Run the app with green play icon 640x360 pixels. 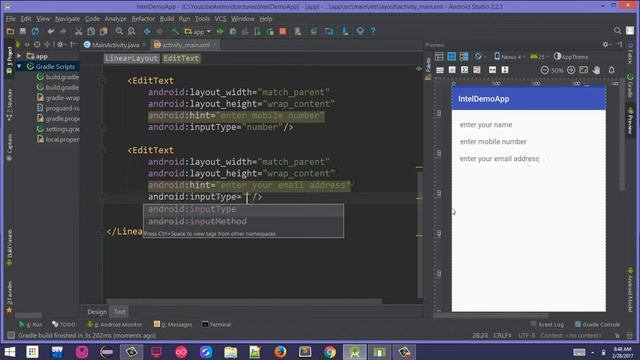[x=220, y=31]
